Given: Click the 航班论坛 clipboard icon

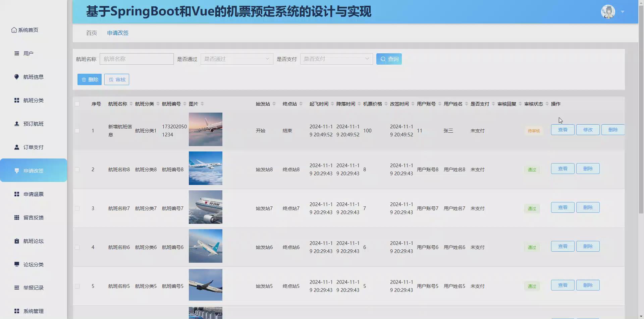Looking at the screenshot, I should point(16,241).
